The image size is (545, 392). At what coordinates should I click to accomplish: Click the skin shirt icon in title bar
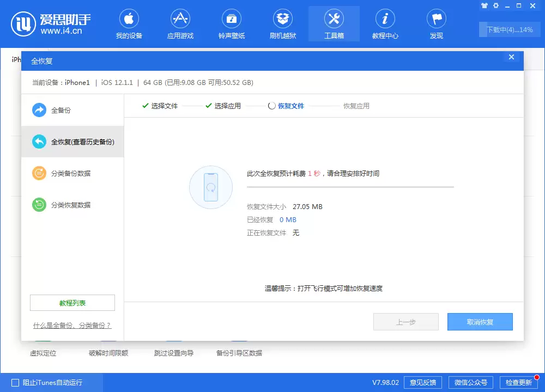tap(484, 5)
